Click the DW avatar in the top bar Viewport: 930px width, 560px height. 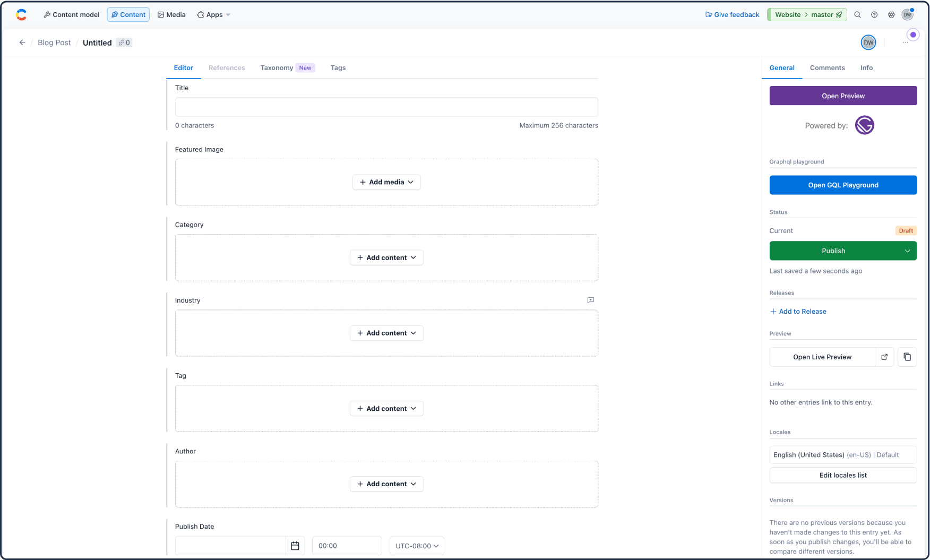908,14
